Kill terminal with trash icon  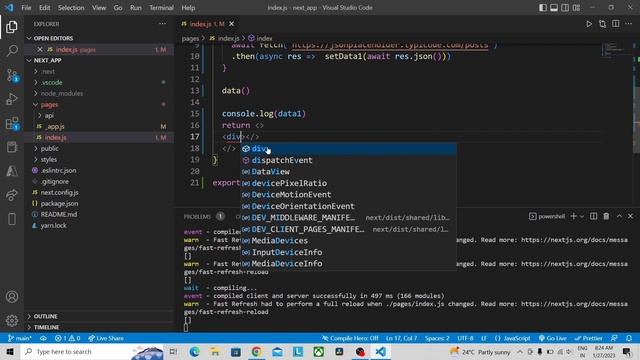606,216
